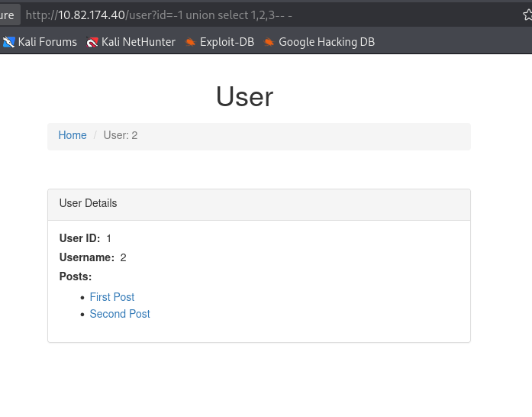Open the Google Hacking DB bookmark
Image resolution: width=532 pixels, height=417 pixels.
pos(319,42)
